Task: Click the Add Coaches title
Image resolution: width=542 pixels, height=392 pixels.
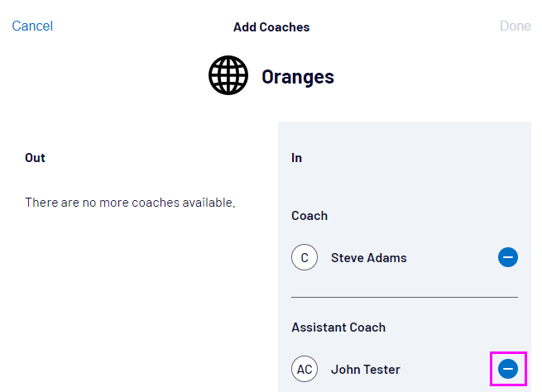Action: tap(271, 27)
